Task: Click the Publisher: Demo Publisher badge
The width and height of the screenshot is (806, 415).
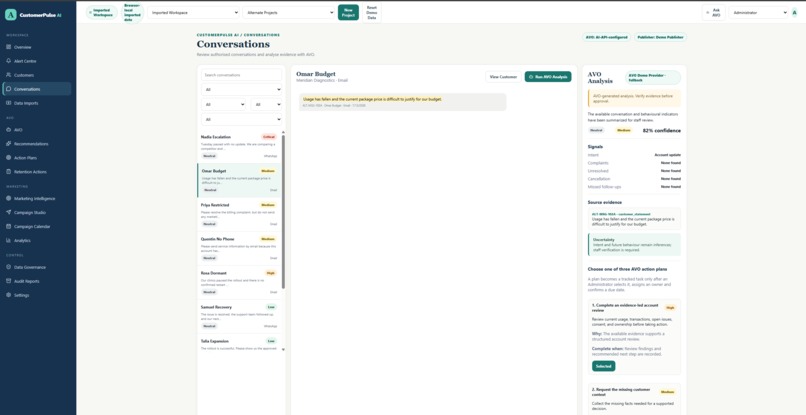Action: (660, 38)
